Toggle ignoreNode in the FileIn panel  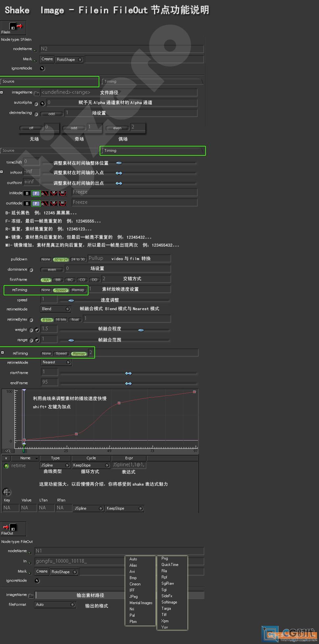click(x=42, y=68)
